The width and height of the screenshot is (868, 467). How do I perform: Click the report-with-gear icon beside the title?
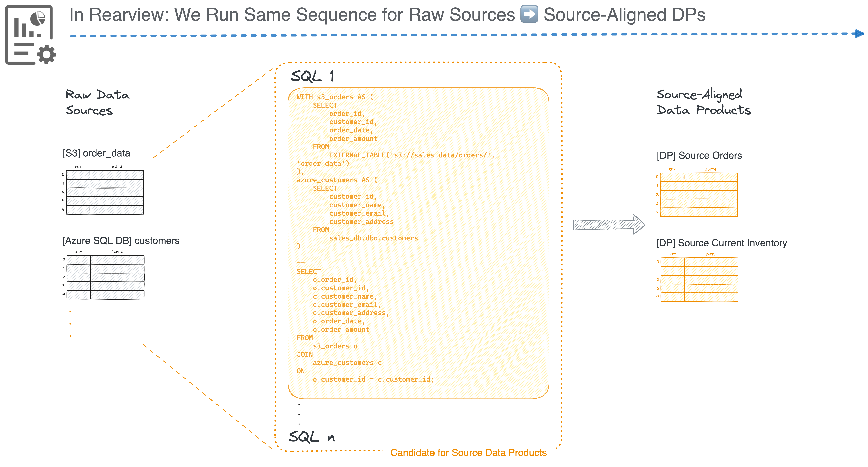pos(30,35)
